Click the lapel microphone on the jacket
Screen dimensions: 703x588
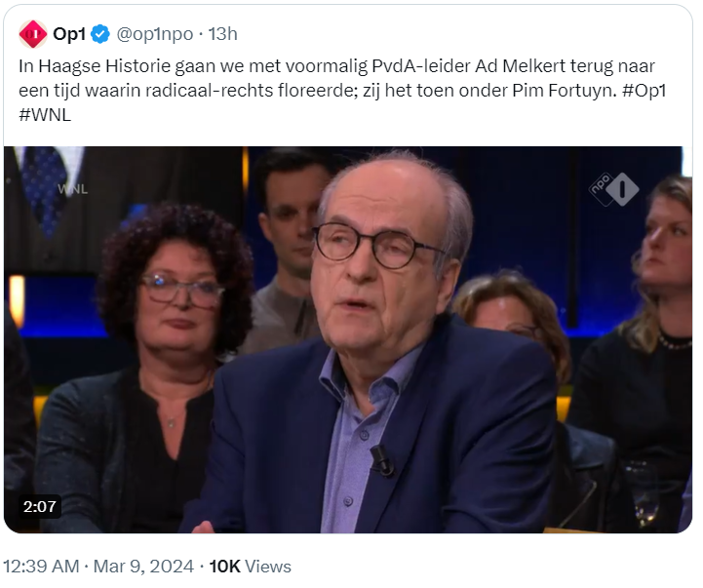click(x=382, y=459)
